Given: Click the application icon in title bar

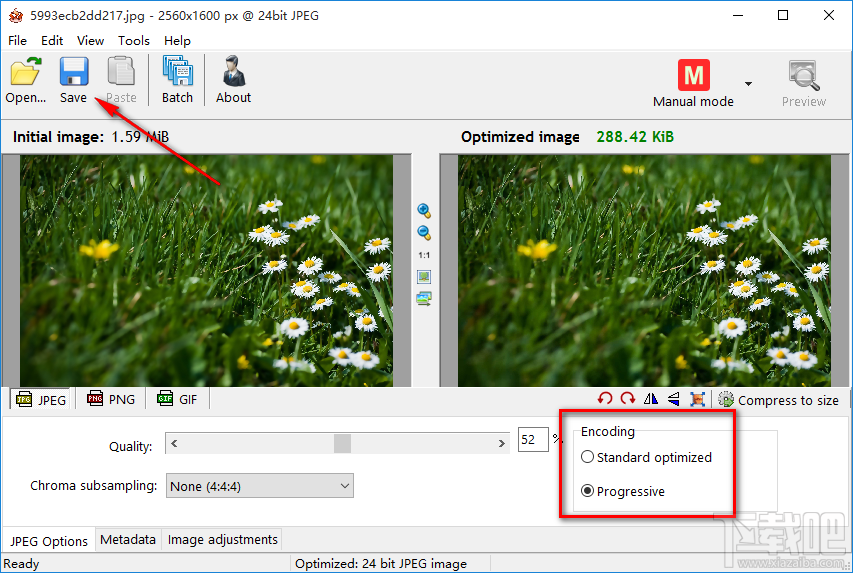Looking at the screenshot, I should 16,15.
